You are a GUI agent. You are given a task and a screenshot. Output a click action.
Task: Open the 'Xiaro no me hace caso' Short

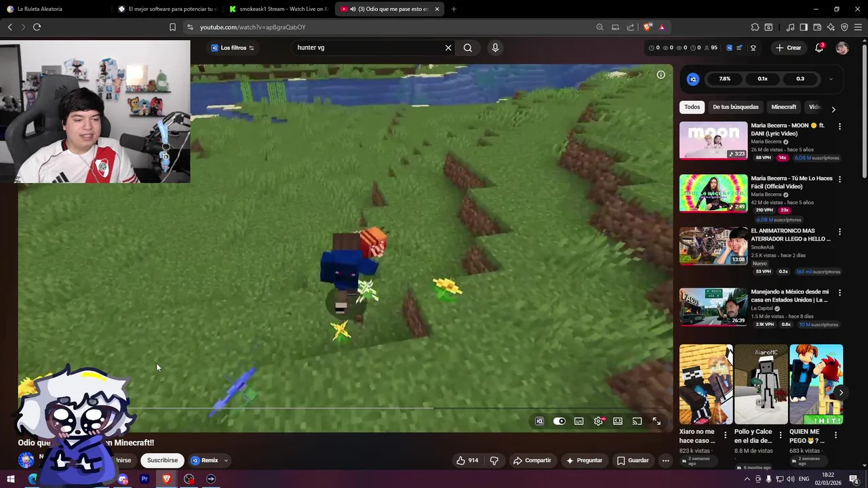coord(706,384)
